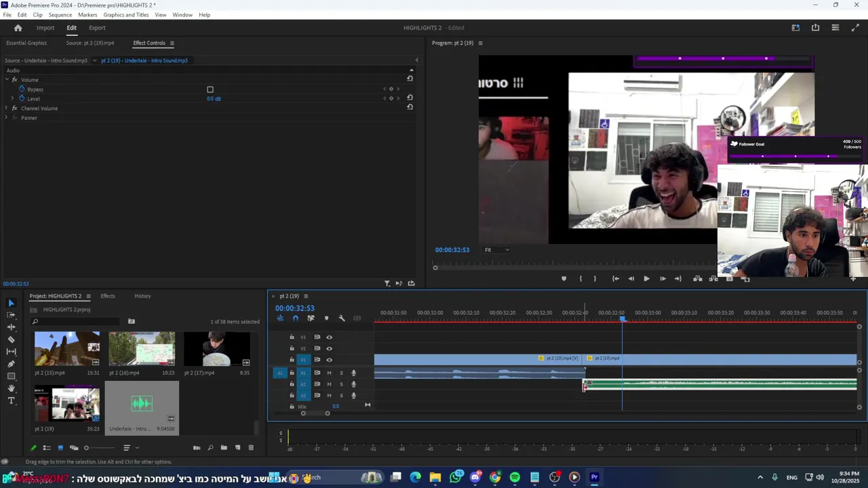Open the source clip dropdown arrow
Screen dimensions: 868x488
pyautogui.click(x=94, y=60)
